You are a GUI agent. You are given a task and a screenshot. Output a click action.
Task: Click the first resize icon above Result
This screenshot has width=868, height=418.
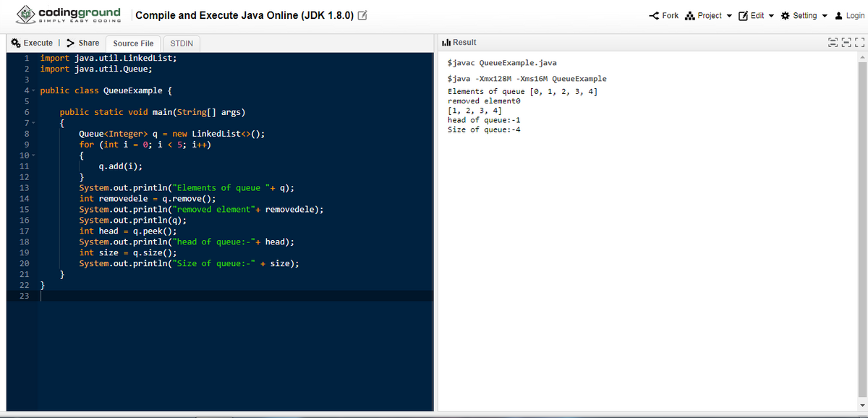(832, 42)
